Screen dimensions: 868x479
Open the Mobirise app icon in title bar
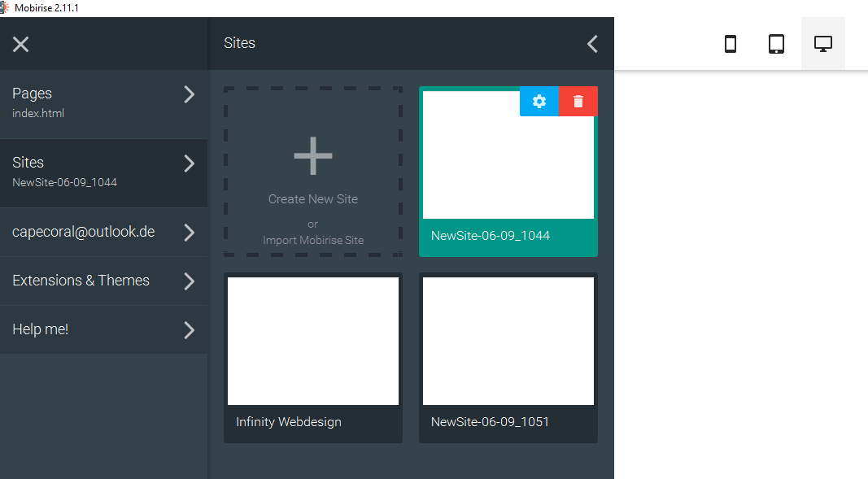[5, 7]
